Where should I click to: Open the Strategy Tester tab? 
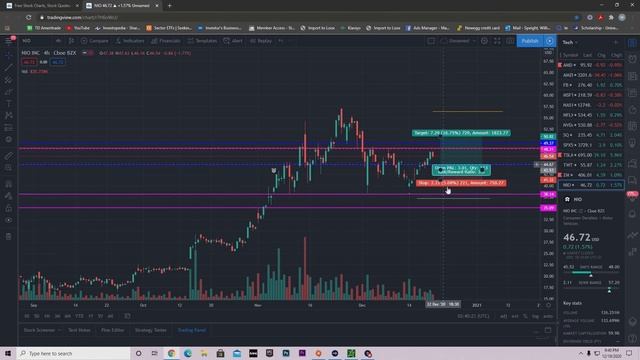point(151,330)
